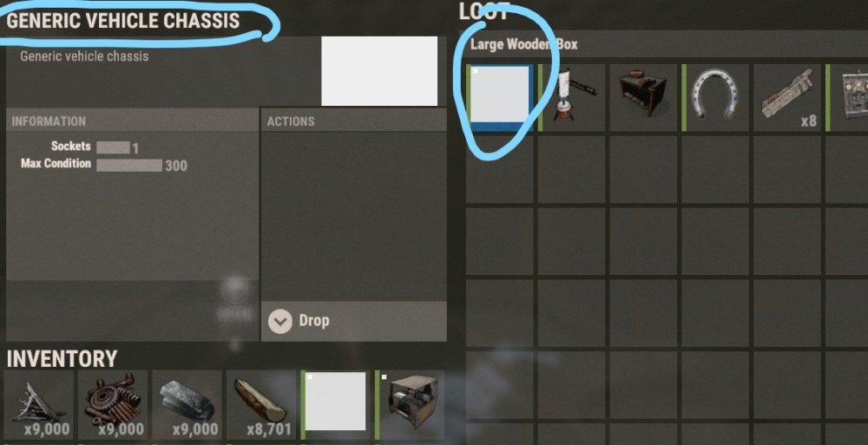Select the panel item at the loot row's edge
This screenshot has width=868, height=445.
847,97
